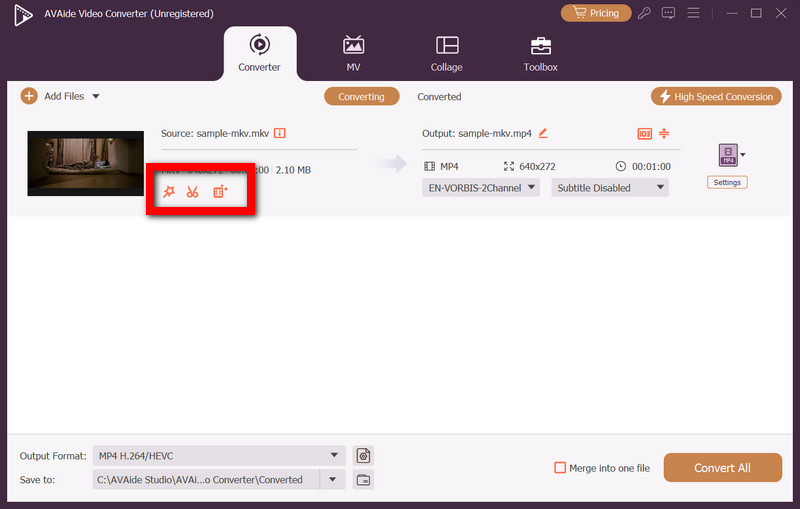This screenshot has width=800, height=509.
Task: Show the Converting list
Action: [x=362, y=96]
